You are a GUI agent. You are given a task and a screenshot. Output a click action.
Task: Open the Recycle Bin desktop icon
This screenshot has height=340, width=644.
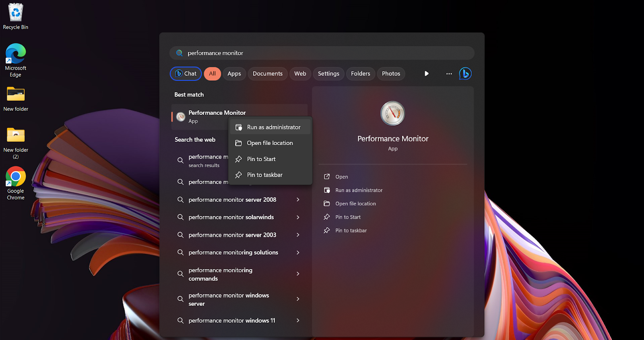tap(16, 17)
